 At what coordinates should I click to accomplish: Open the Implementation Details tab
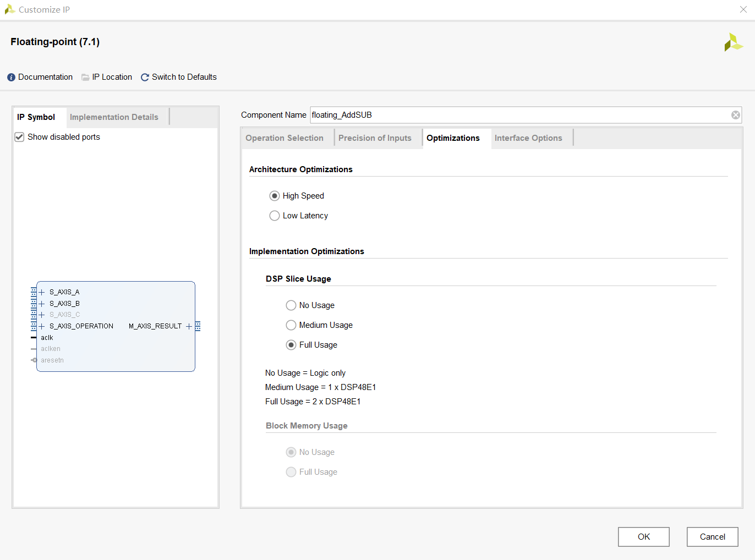point(114,117)
